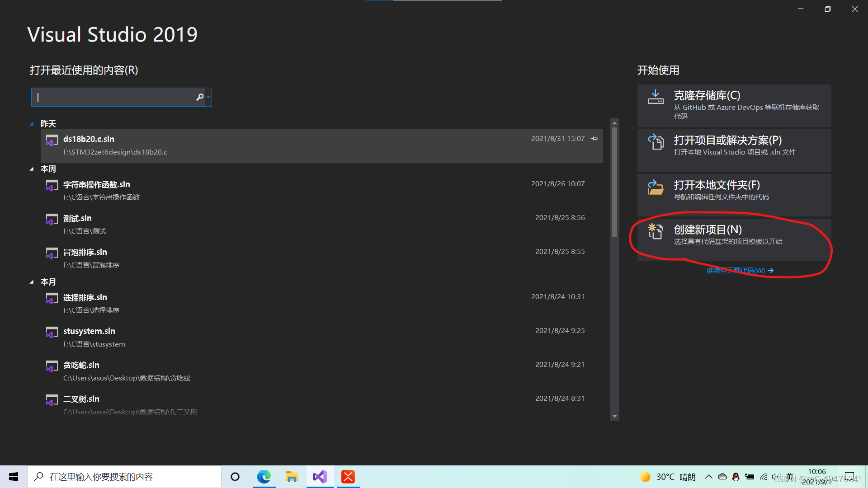Collapse the 本周 group
This screenshot has width=868, height=488.
tap(32, 169)
